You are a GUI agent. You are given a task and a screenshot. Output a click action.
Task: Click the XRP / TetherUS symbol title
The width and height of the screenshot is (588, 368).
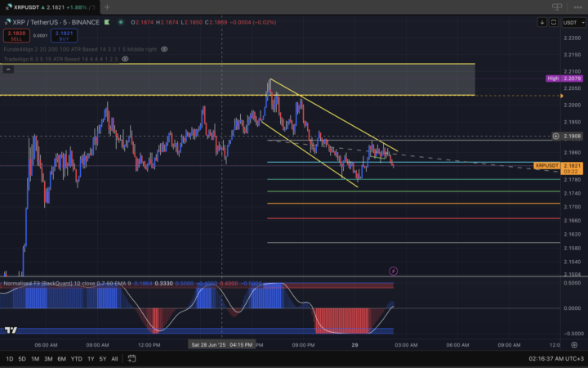pyautogui.click(x=56, y=22)
